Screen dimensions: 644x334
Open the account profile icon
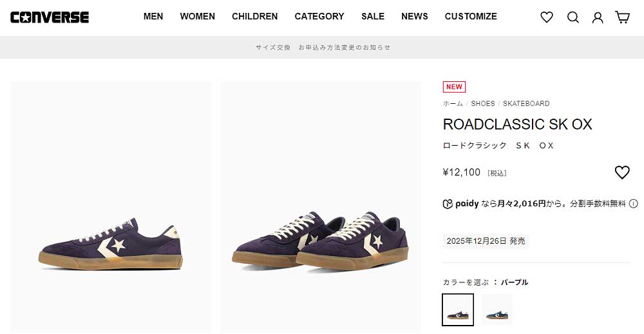(598, 17)
